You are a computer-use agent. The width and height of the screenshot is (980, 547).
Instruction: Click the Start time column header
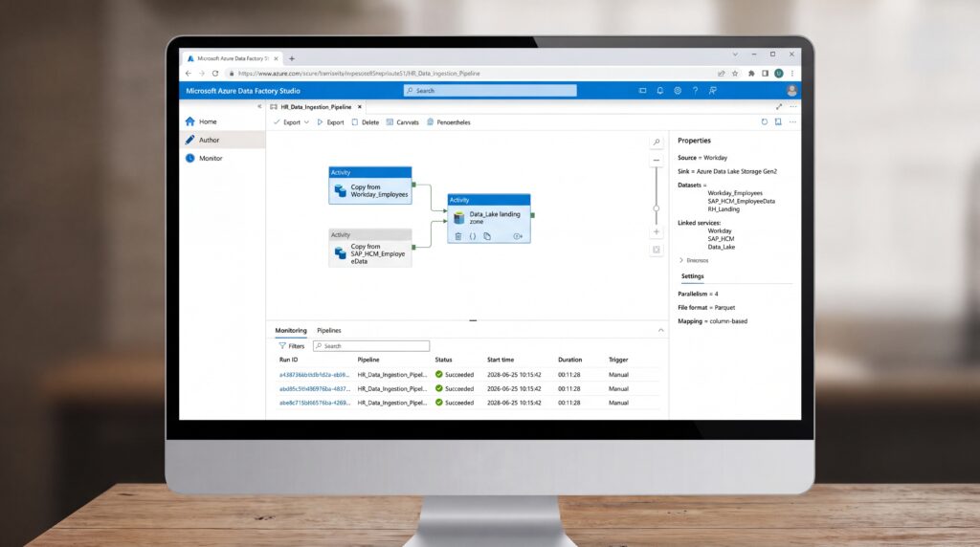click(500, 360)
